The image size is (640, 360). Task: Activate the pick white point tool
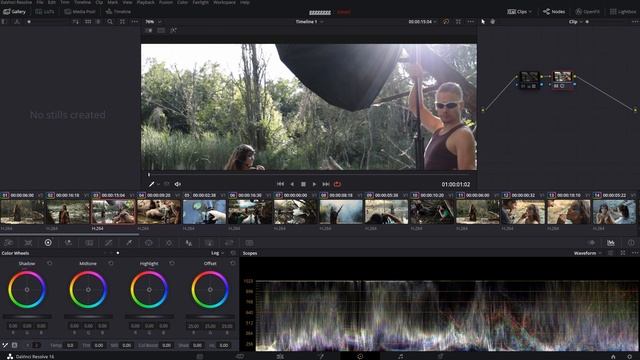pos(15,345)
